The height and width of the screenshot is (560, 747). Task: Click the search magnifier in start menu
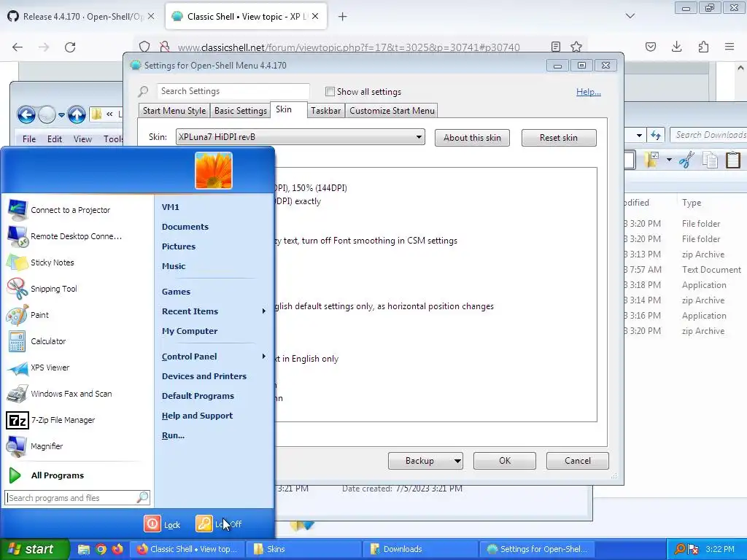[142, 497]
